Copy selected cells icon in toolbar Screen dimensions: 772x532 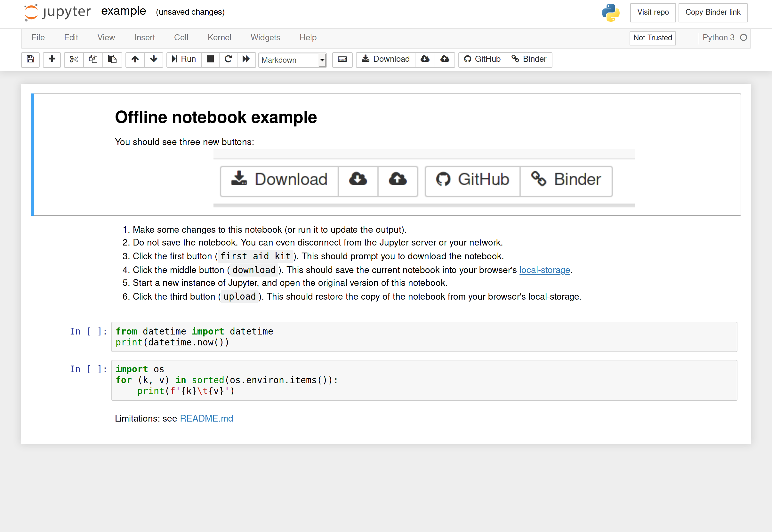[93, 59]
